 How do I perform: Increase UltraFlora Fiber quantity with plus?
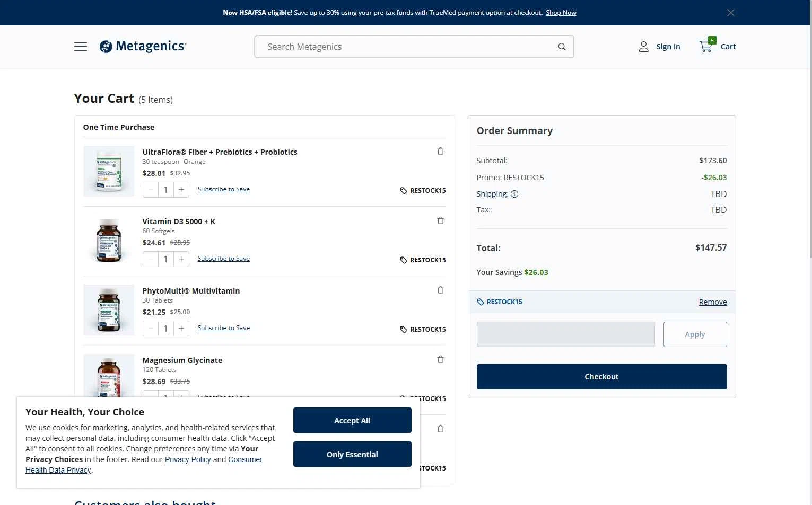click(x=181, y=190)
